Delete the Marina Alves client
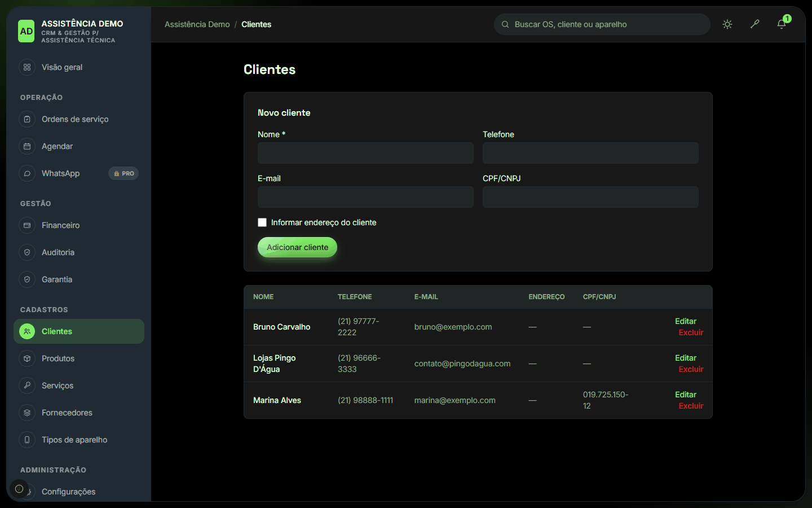Image resolution: width=812 pixels, height=508 pixels. 691,406
